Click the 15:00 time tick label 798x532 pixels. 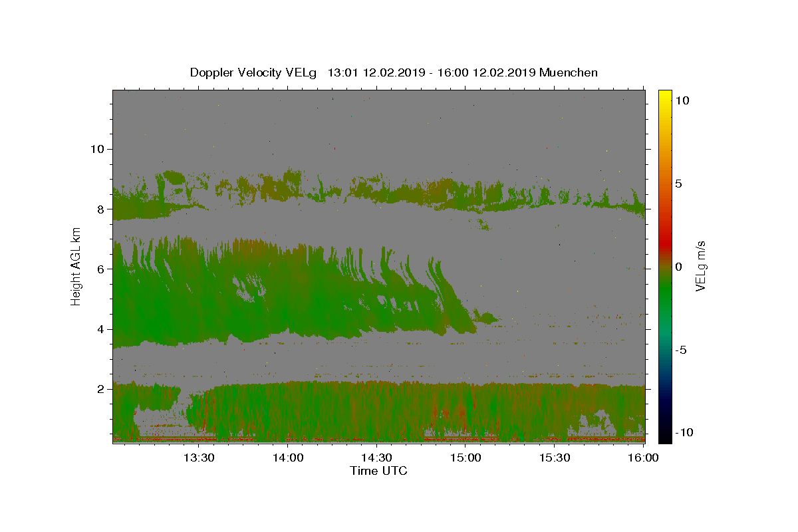(x=465, y=458)
